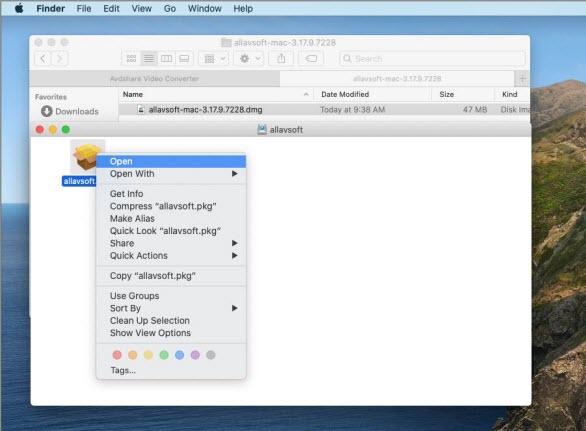The width and height of the screenshot is (586, 431).
Task: Choose Copy "allavsoft.pkg"
Action: click(171, 276)
